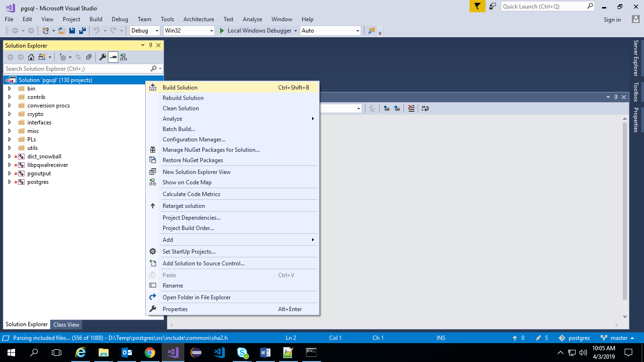Click the Properties wrench in Solution Explorer toolbar

coord(102,57)
